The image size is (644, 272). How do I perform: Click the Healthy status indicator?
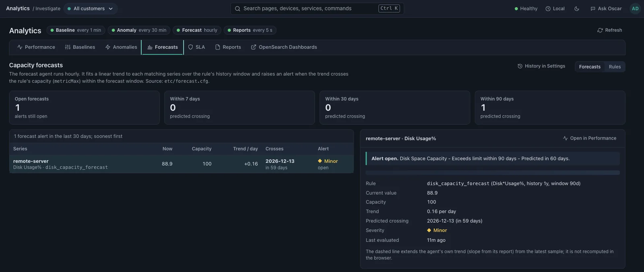pyautogui.click(x=526, y=8)
